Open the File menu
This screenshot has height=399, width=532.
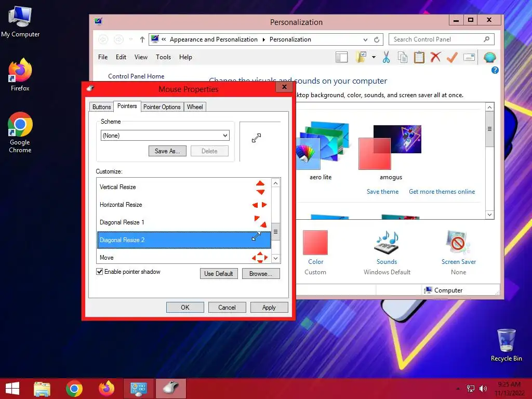(103, 57)
